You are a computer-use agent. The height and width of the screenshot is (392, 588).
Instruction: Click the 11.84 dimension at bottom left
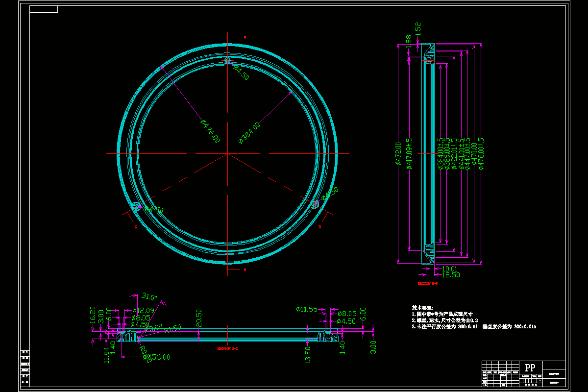tap(106, 354)
